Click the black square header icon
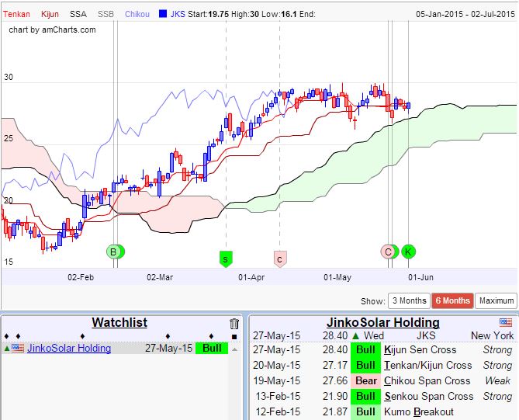Image resolution: width=519 pixels, height=420 pixels. point(234,337)
